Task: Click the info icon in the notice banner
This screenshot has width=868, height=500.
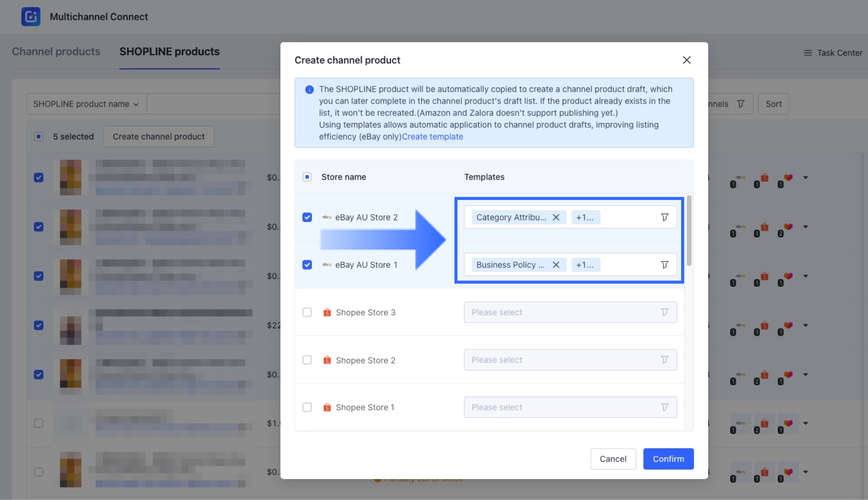Action: (309, 90)
